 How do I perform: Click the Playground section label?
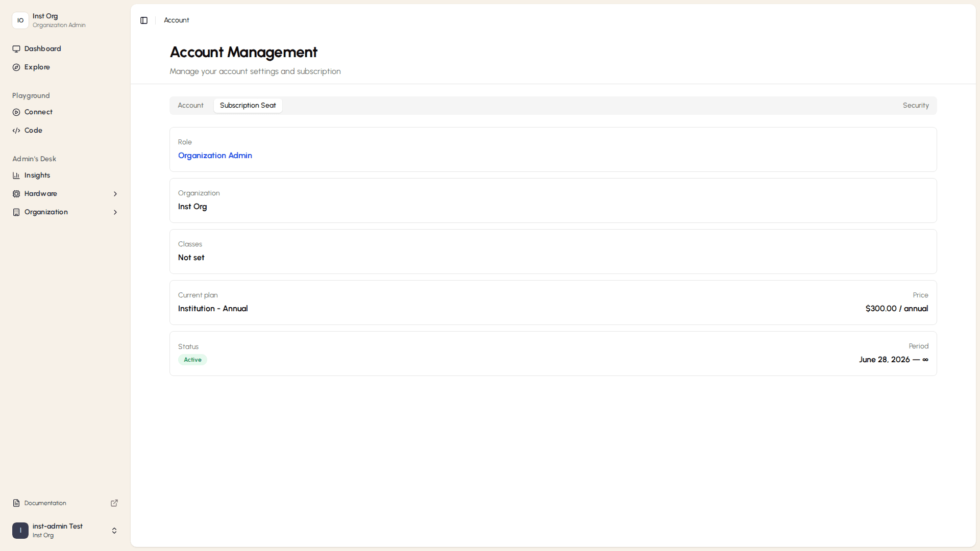pyautogui.click(x=31, y=96)
